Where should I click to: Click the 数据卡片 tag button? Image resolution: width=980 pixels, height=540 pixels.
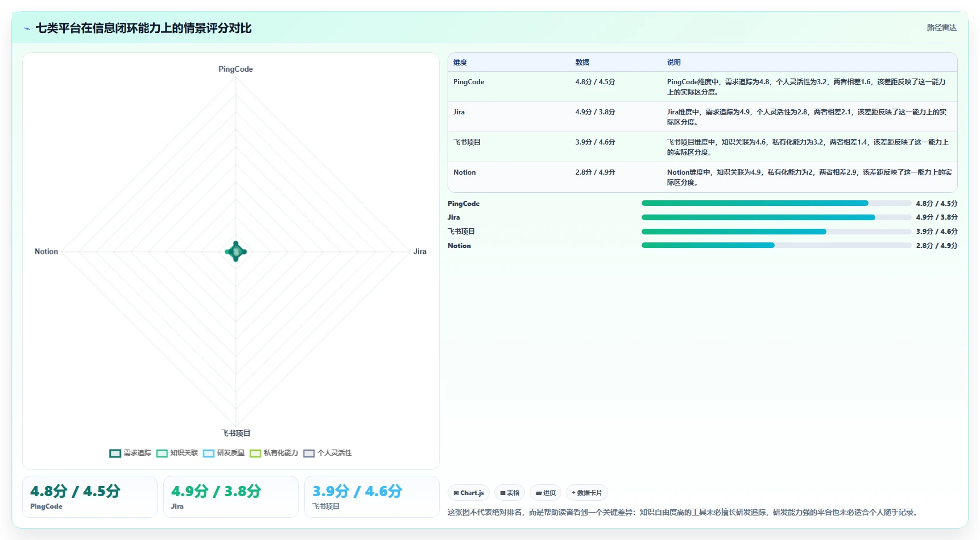[587, 493]
